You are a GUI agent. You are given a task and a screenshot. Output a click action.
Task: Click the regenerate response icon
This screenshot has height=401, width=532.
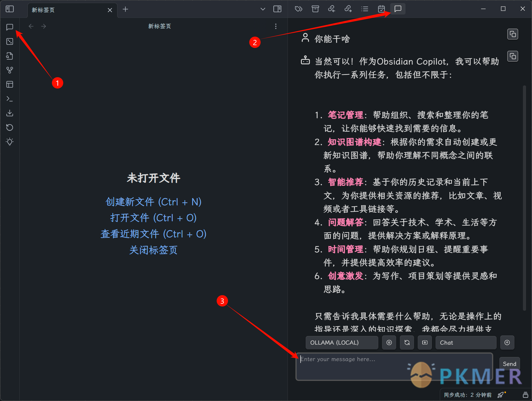(407, 343)
